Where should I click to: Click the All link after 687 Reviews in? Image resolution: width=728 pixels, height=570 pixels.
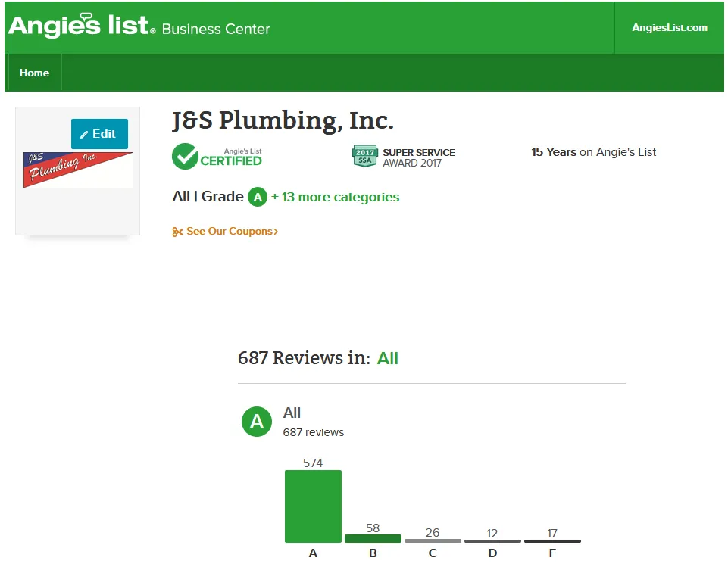(388, 358)
